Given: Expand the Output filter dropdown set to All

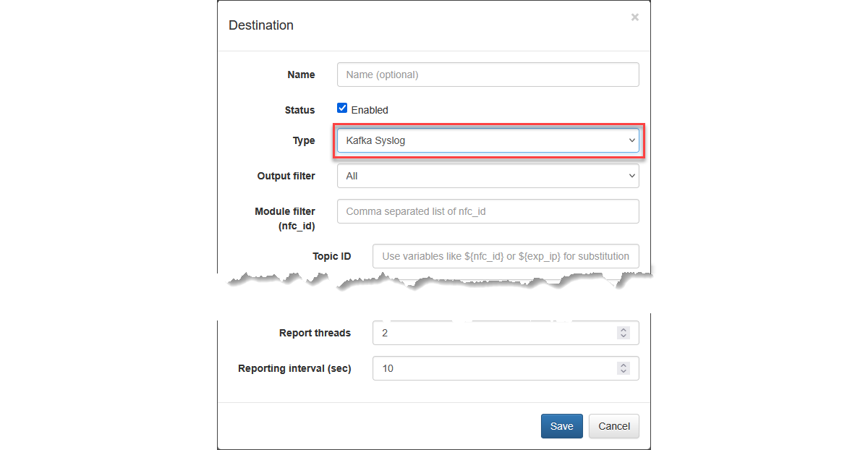Looking at the screenshot, I should coord(488,176).
